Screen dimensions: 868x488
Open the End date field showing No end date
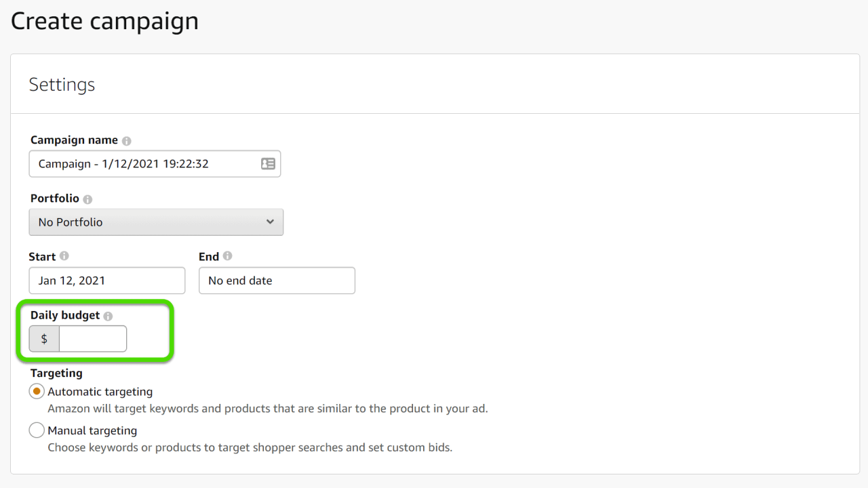(x=277, y=280)
